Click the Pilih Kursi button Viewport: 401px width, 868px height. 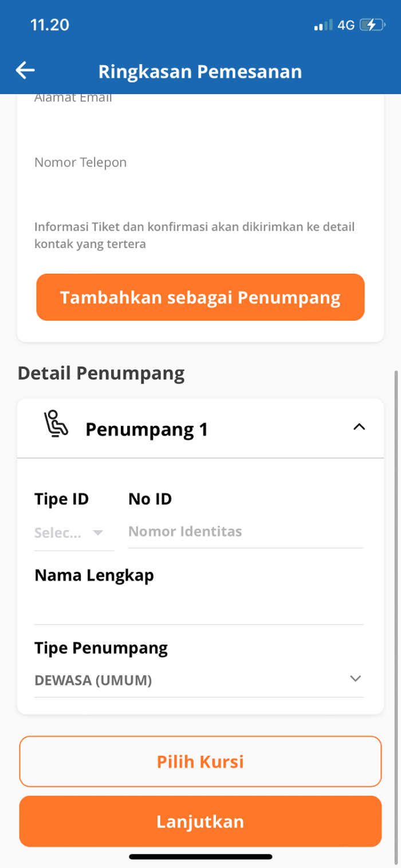(200, 762)
